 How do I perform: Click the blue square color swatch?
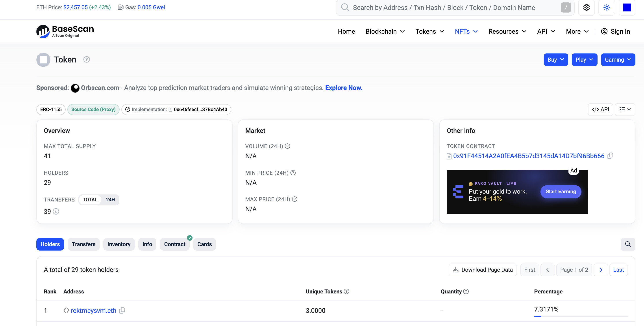[x=627, y=7]
